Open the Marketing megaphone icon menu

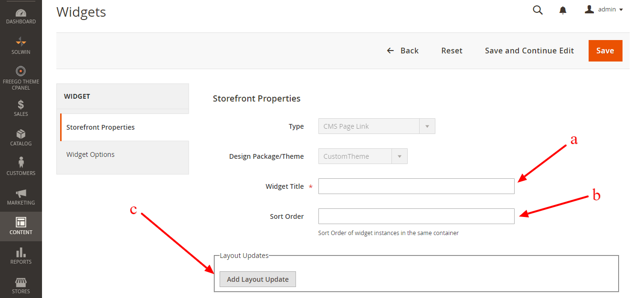(21, 196)
